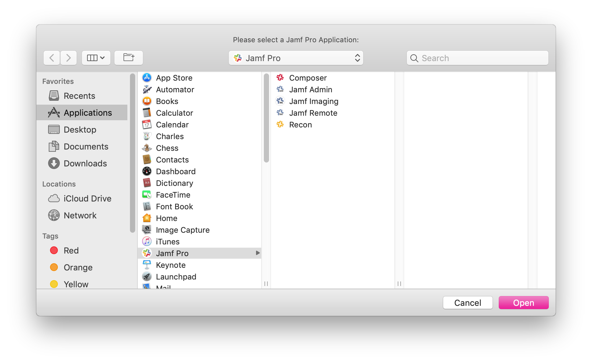Screen dimensions: 592x364
Task: Select the Orange tag
Action: [x=82, y=267]
